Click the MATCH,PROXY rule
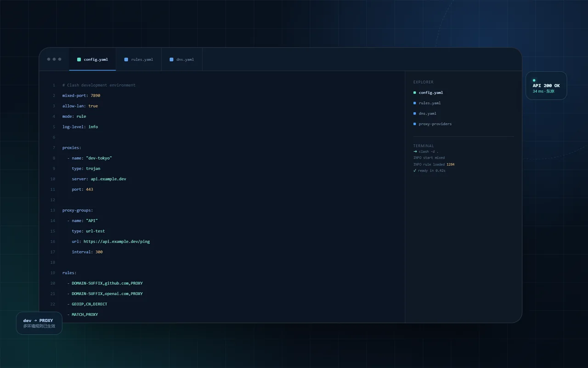Viewport: 588px width, 368px height. pos(82,315)
